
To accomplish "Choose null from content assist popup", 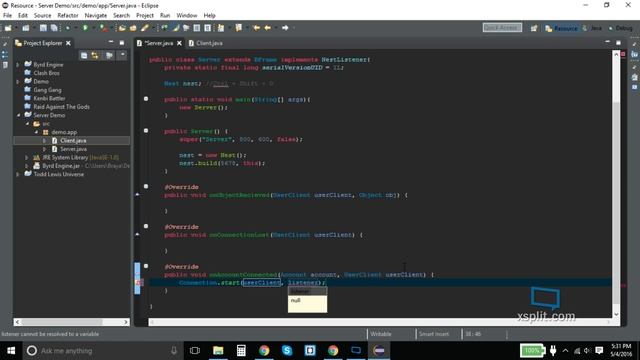I will [307, 300].
